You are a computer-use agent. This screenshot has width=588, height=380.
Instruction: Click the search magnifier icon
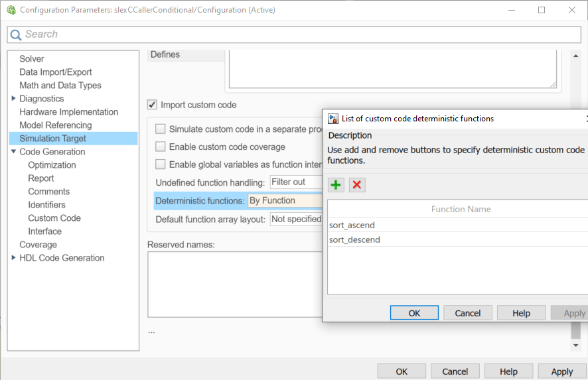coord(15,35)
